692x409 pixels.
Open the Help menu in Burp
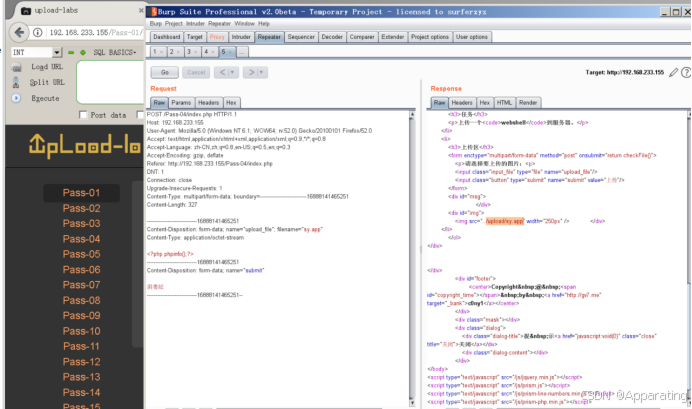(x=264, y=24)
